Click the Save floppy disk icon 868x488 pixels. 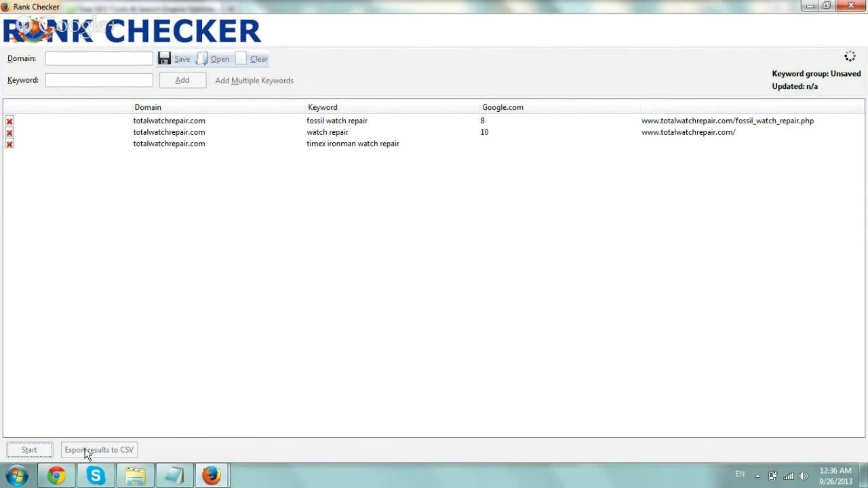coord(164,58)
